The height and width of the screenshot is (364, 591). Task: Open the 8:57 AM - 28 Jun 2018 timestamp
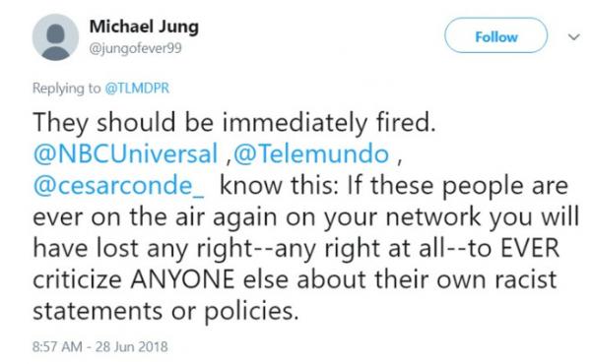coord(99,346)
